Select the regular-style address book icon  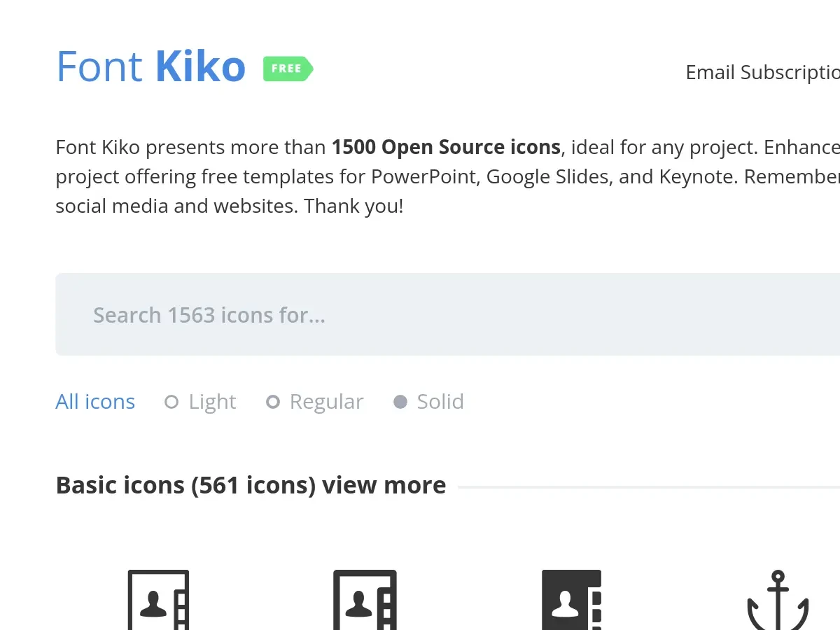coord(365,601)
